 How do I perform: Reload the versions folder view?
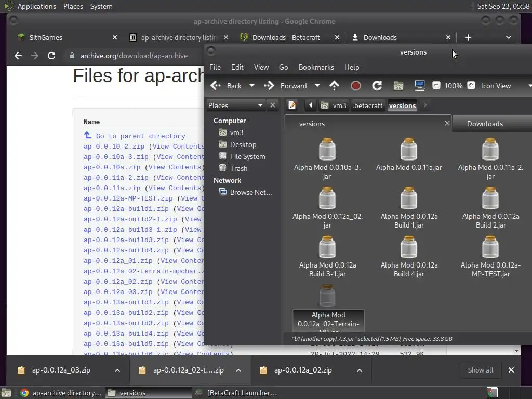pos(377,86)
